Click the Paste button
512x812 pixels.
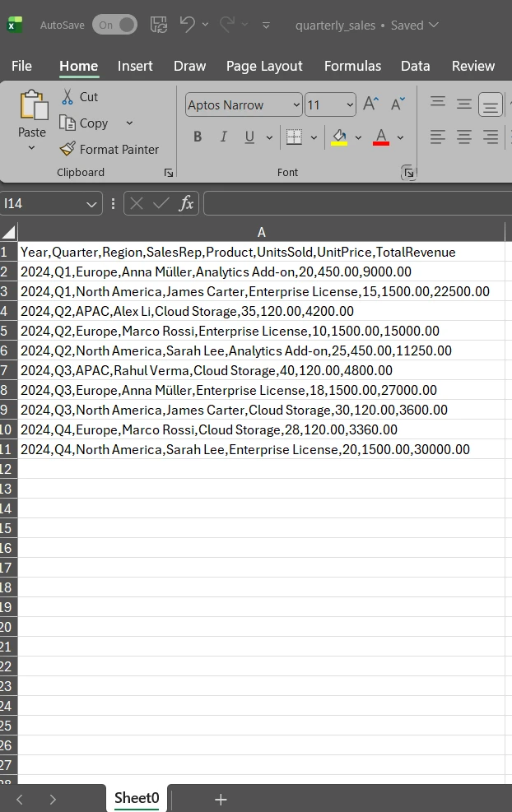pyautogui.click(x=32, y=114)
